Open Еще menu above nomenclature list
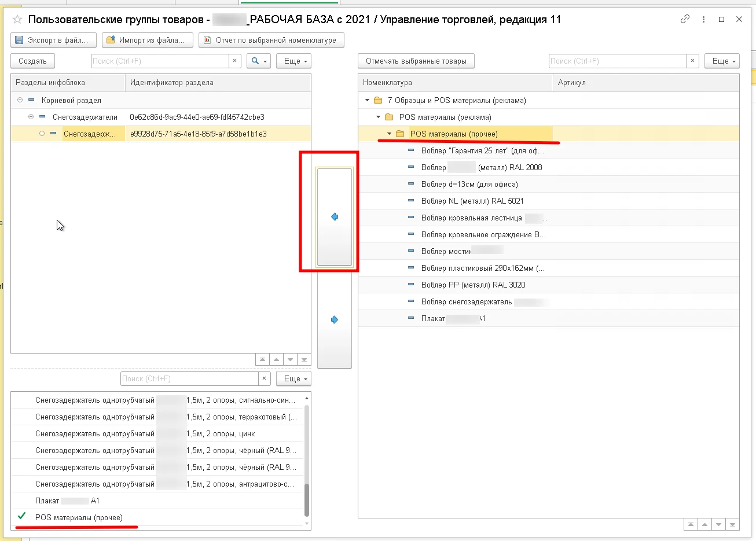Image resolution: width=756 pixels, height=541 pixels. pos(722,61)
